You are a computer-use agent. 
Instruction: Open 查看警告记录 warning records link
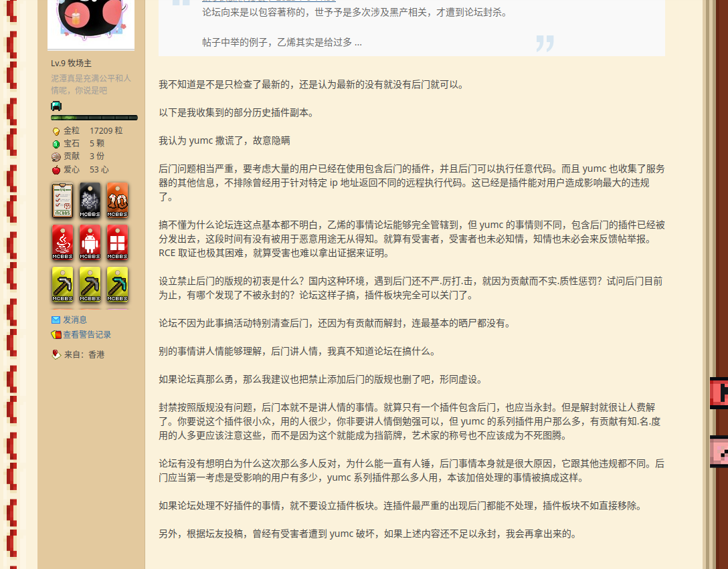pos(86,334)
